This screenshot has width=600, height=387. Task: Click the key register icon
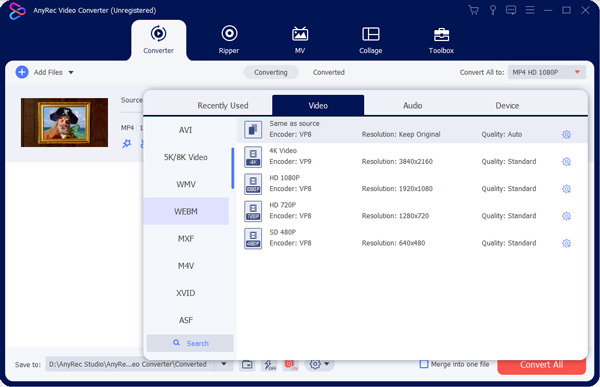493,10
